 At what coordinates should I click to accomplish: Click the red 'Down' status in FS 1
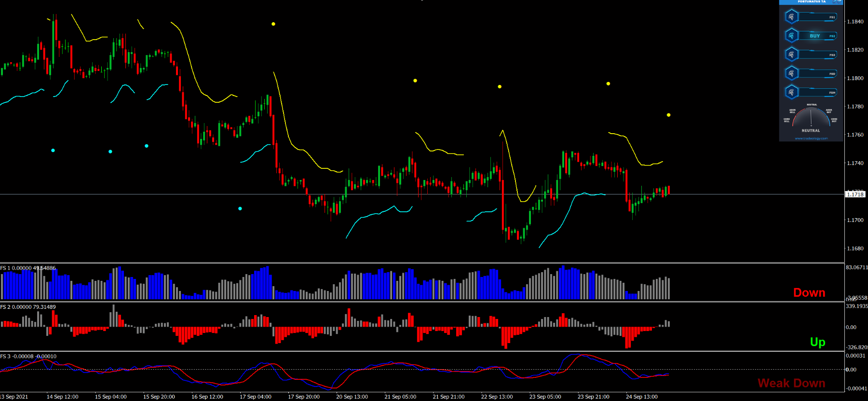click(x=809, y=293)
